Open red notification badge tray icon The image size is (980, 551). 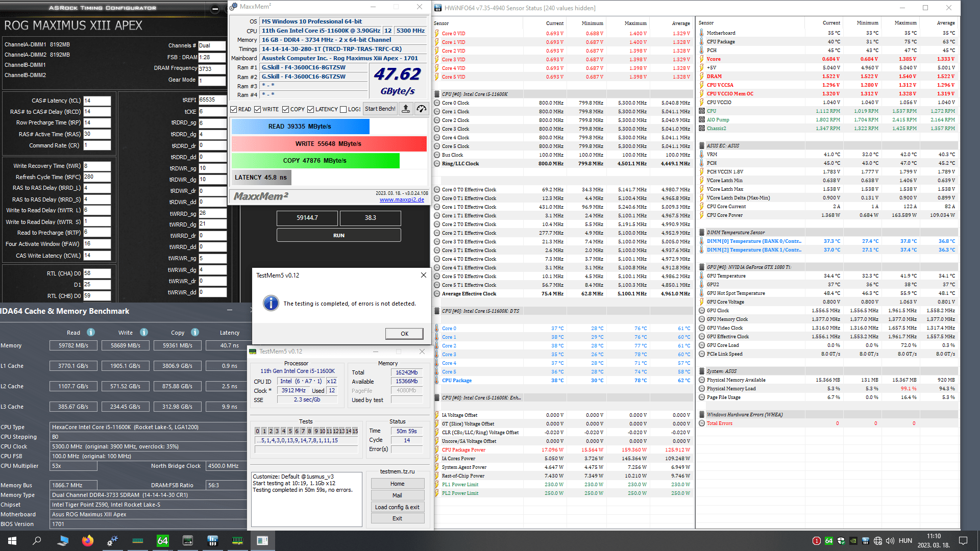coord(817,541)
